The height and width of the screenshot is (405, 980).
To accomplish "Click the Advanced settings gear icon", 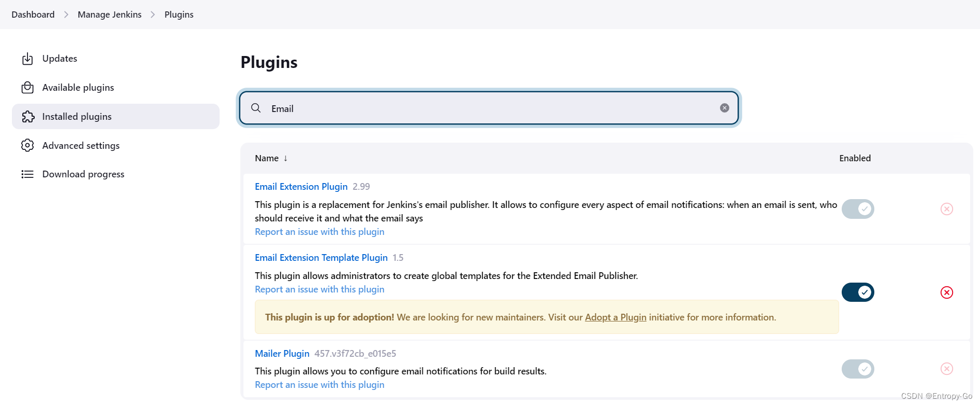I will tap(27, 146).
